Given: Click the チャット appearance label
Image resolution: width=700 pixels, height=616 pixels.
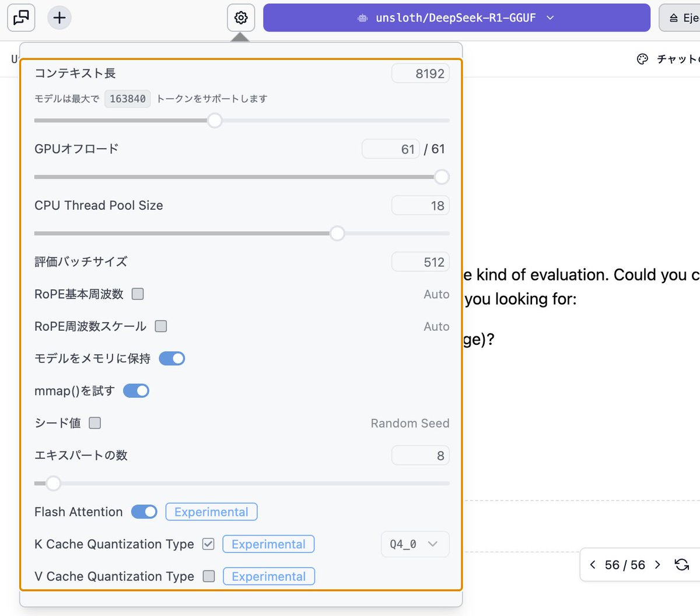Looking at the screenshot, I should tap(678, 59).
